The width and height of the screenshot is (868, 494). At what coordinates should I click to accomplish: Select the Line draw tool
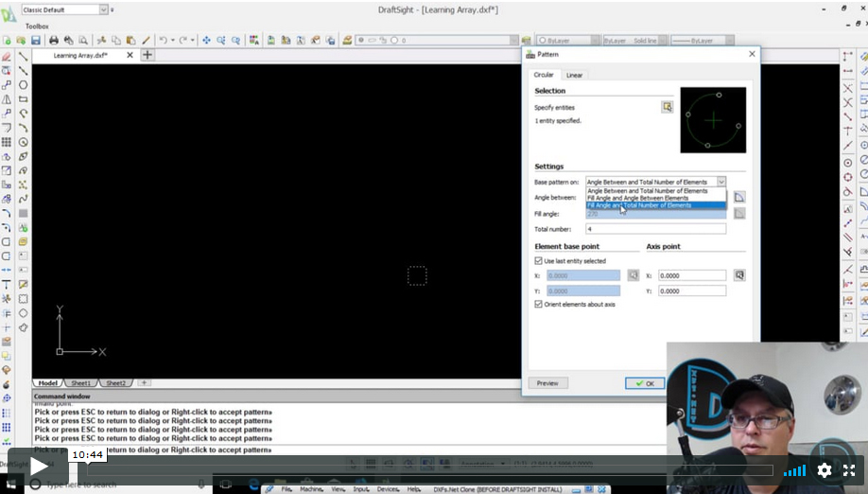point(24,57)
